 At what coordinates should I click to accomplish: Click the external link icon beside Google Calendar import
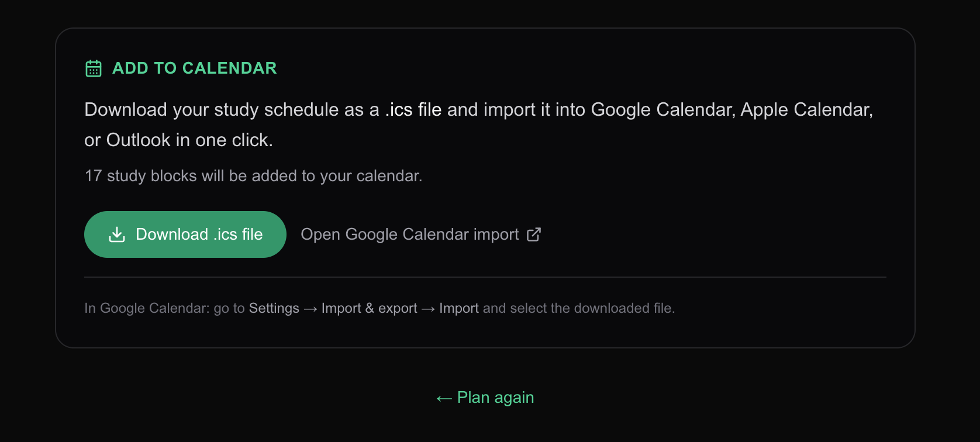tap(534, 234)
